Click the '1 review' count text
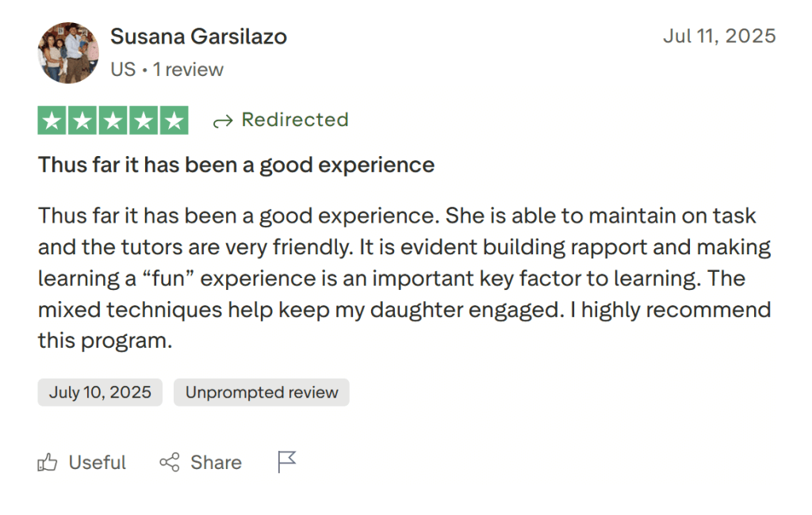This screenshot has height=515, width=812. click(189, 70)
